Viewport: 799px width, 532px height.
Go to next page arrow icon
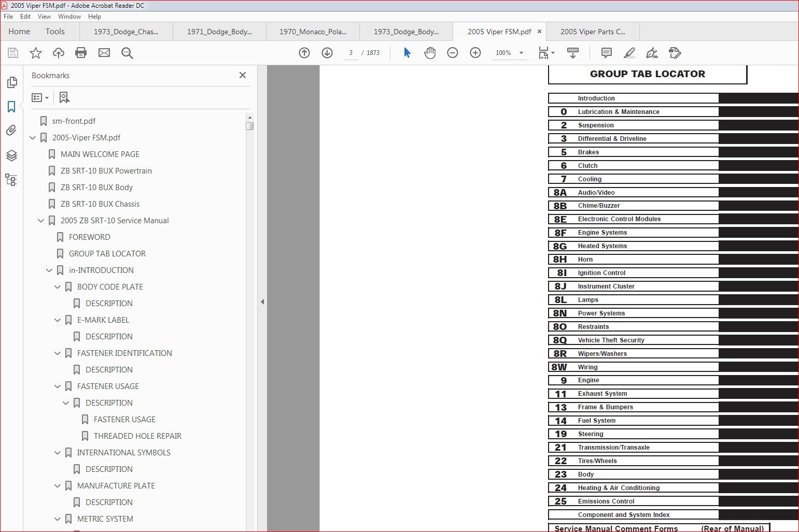point(327,53)
